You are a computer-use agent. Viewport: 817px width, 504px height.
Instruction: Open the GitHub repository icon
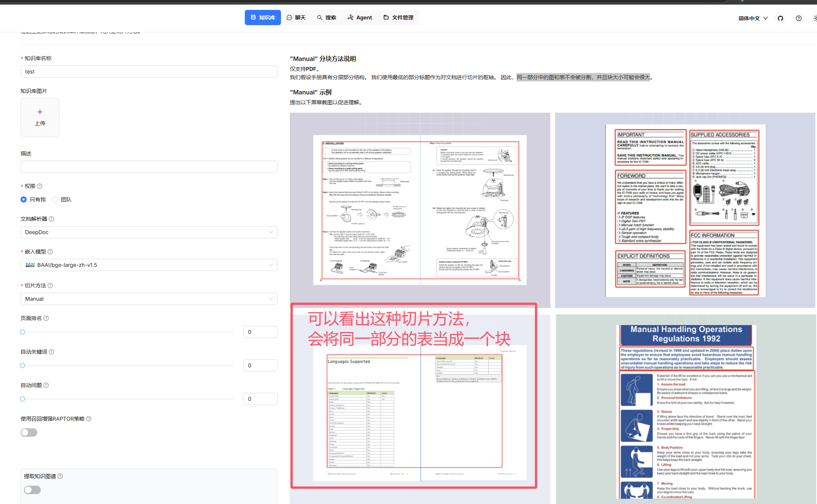click(780, 18)
